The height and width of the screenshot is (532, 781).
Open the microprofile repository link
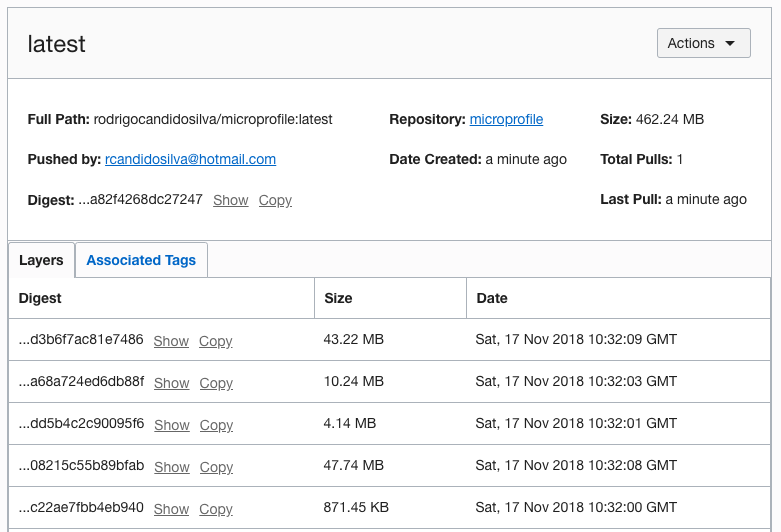[x=506, y=119]
